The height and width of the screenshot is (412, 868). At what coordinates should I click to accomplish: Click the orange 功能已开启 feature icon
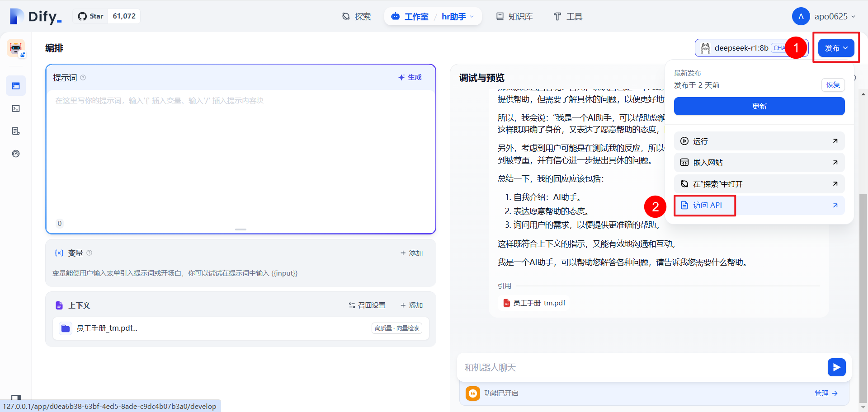[473, 393]
